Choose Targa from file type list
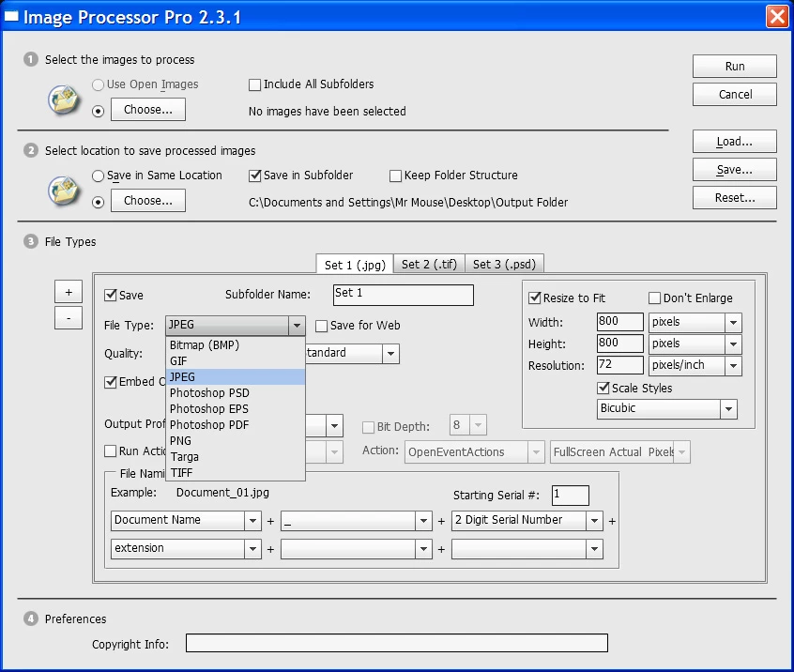794x672 pixels. click(x=236, y=457)
